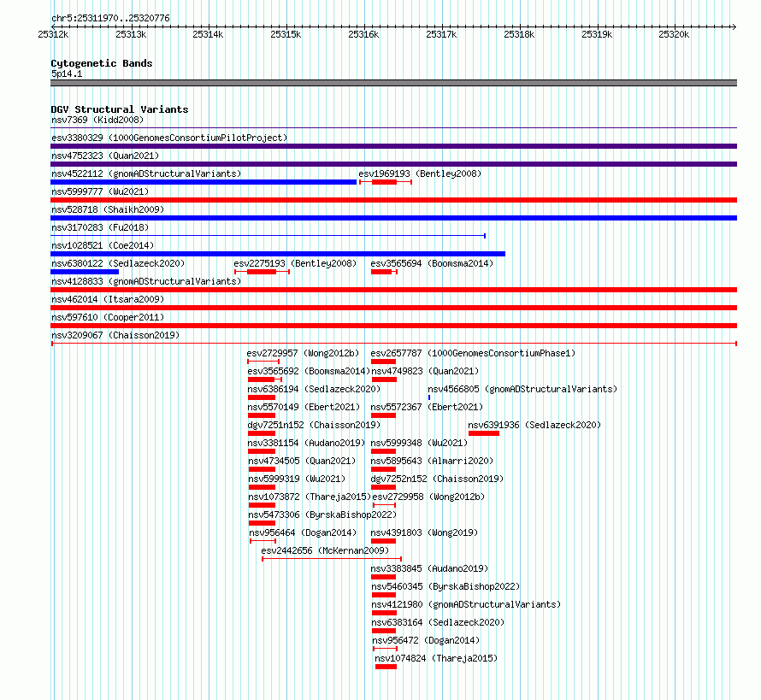Select nsv5895643 (Almarri2020) label
This screenshot has height=700, width=761.
[432, 461]
